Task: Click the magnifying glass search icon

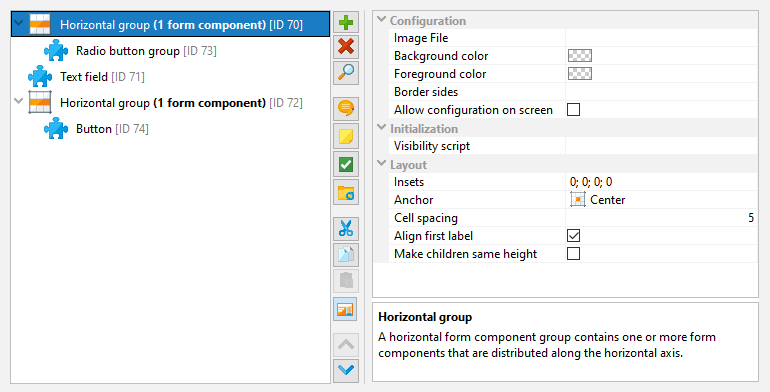Action: (x=346, y=73)
